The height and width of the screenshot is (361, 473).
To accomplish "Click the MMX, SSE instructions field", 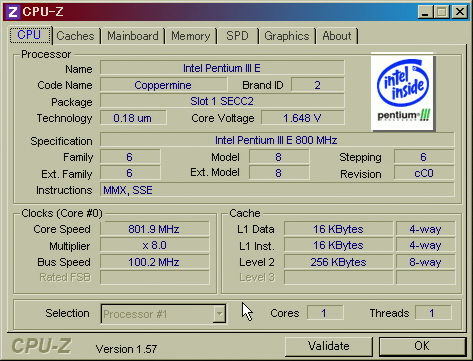I will click(277, 190).
